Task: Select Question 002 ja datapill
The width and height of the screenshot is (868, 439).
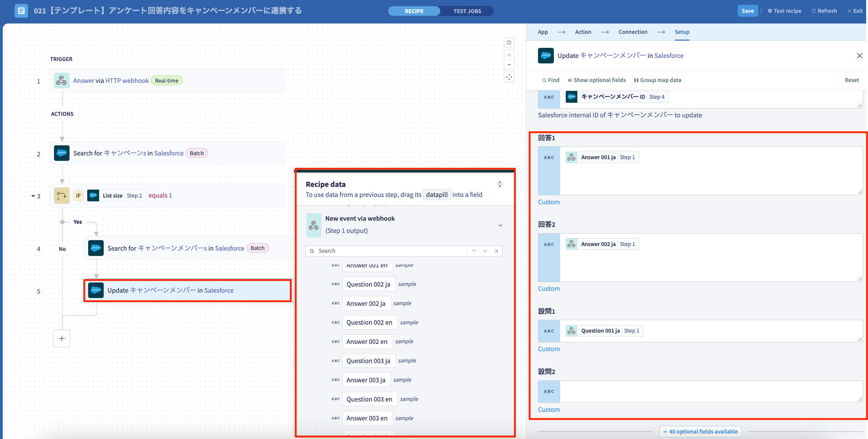Action: (x=368, y=284)
